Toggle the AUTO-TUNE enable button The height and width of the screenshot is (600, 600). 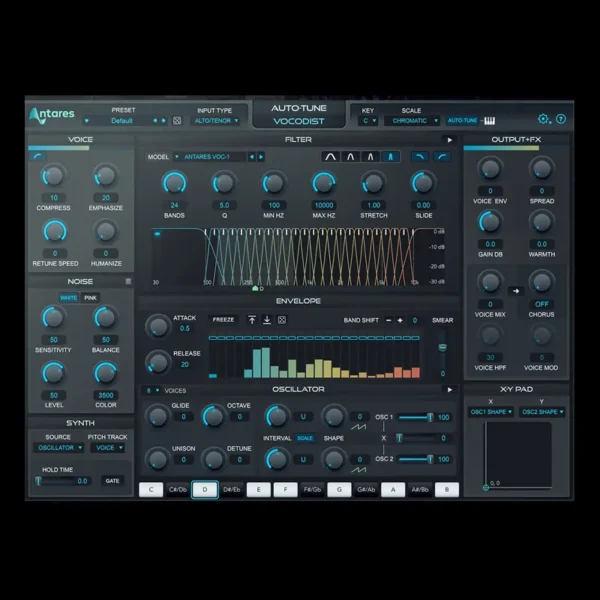tap(462, 121)
